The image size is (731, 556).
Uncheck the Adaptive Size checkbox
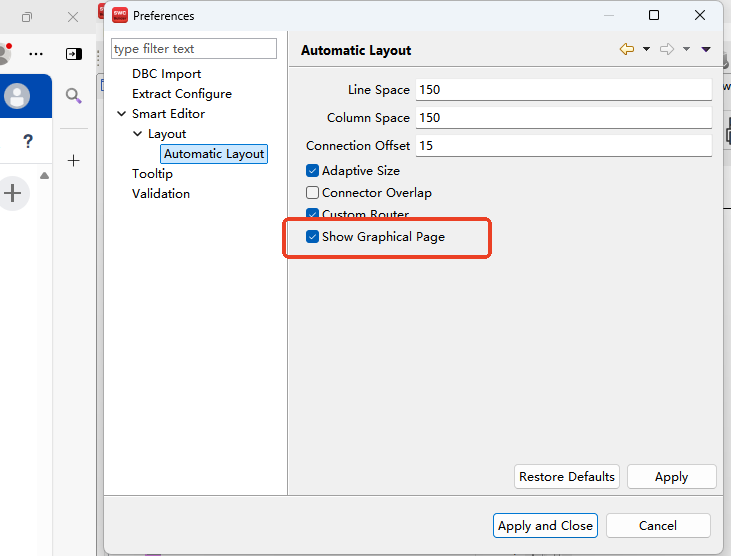tap(313, 171)
